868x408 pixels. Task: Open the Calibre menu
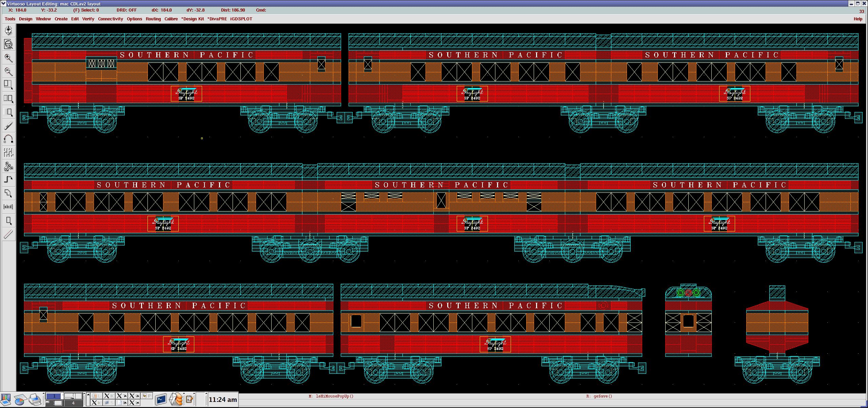(x=171, y=19)
